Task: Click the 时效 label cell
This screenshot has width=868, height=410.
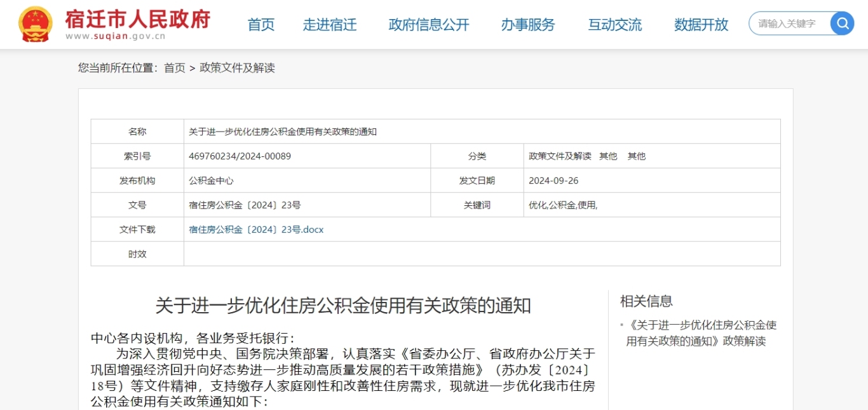Action: (x=137, y=254)
